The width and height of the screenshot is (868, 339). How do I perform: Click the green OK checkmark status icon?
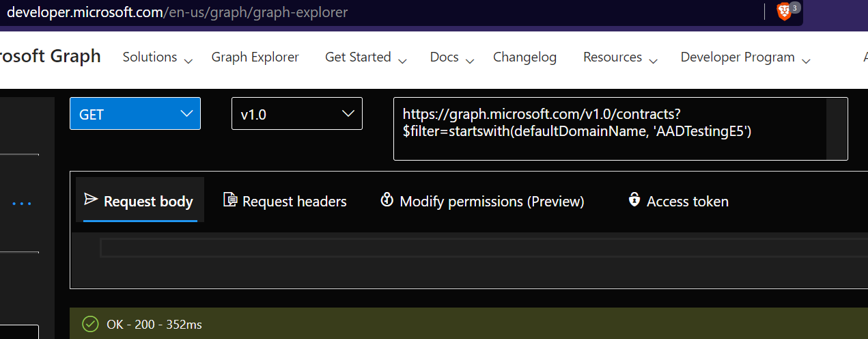coord(89,324)
